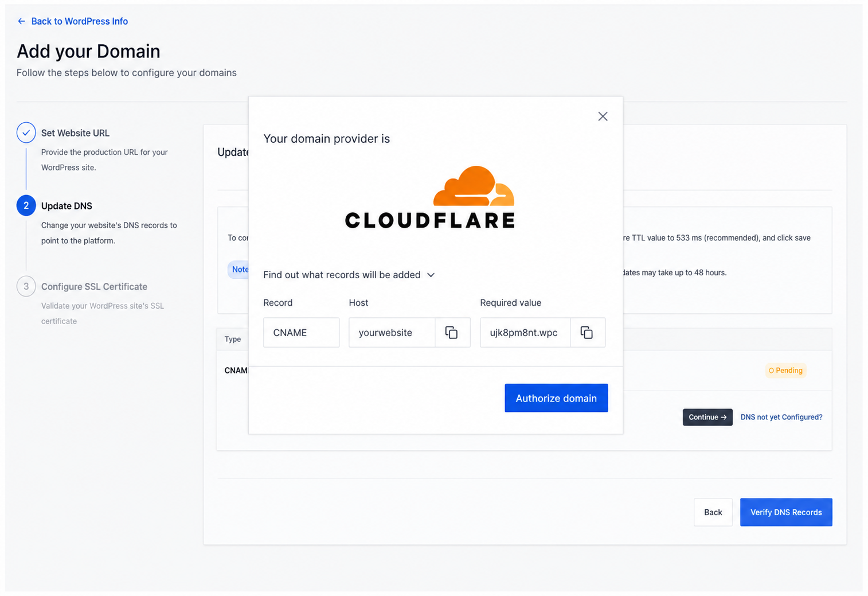
Task: Select step 2 Update DNS circle
Action: point(26,205)
